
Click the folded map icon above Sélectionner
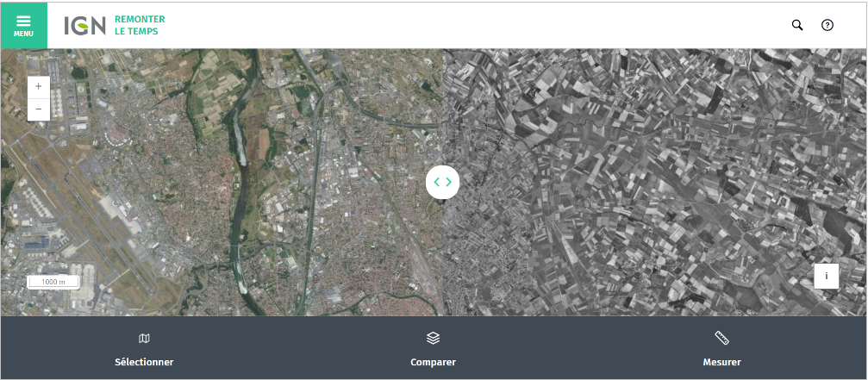pyautogui.click(x=144, y=339)
